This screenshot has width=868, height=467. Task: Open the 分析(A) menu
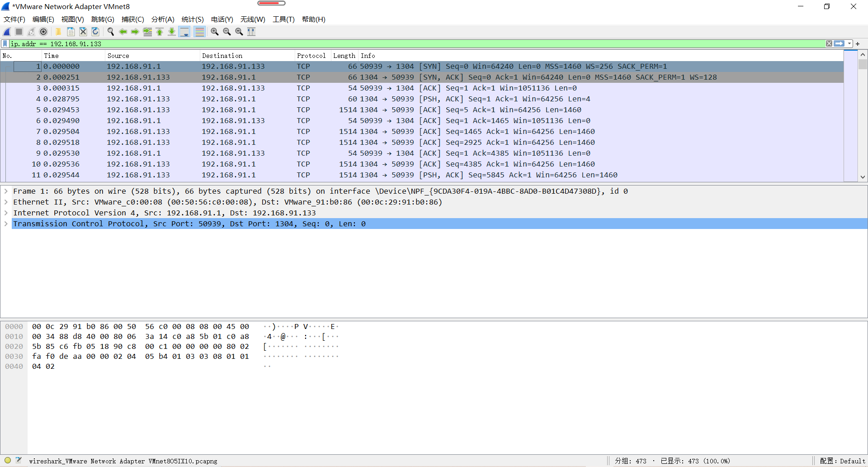163,19
